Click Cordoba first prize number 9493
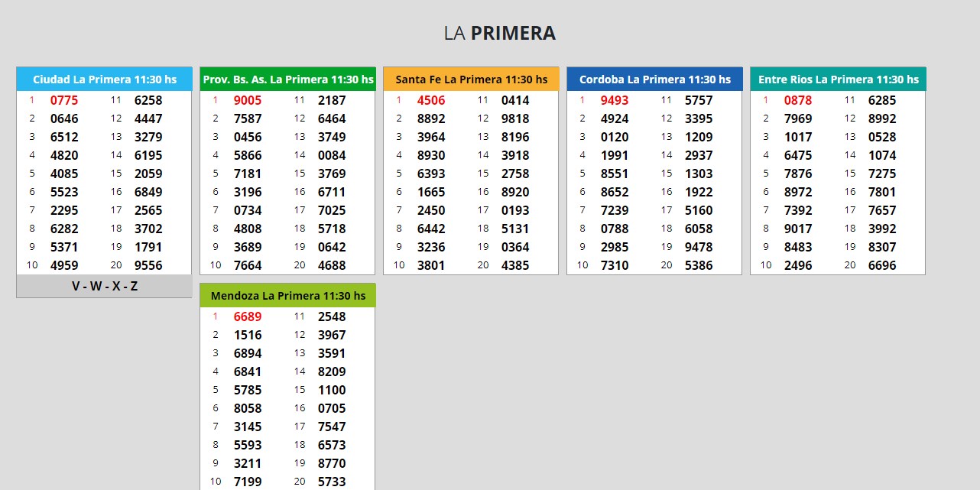 pos(615,100)
